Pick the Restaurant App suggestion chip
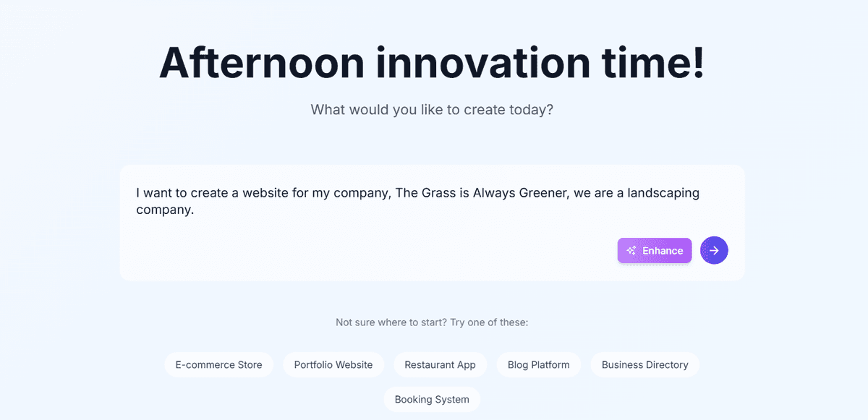The image size is (868, 420). [440, 365]
